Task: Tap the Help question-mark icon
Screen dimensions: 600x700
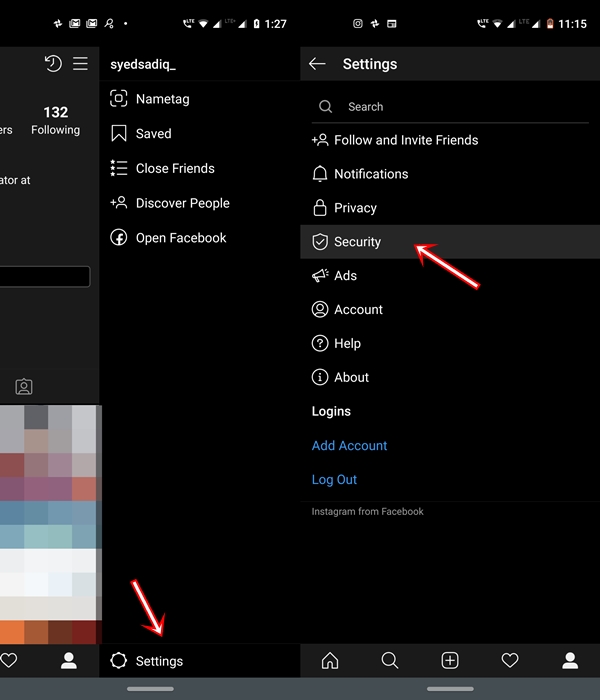Action: pos(320,343)
